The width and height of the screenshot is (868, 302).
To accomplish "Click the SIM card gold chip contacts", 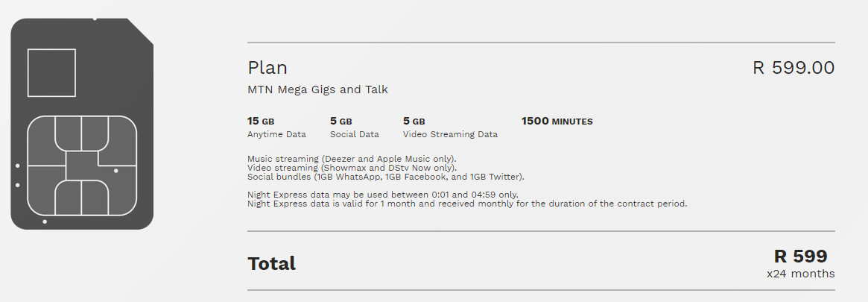I will pos(82,166).
